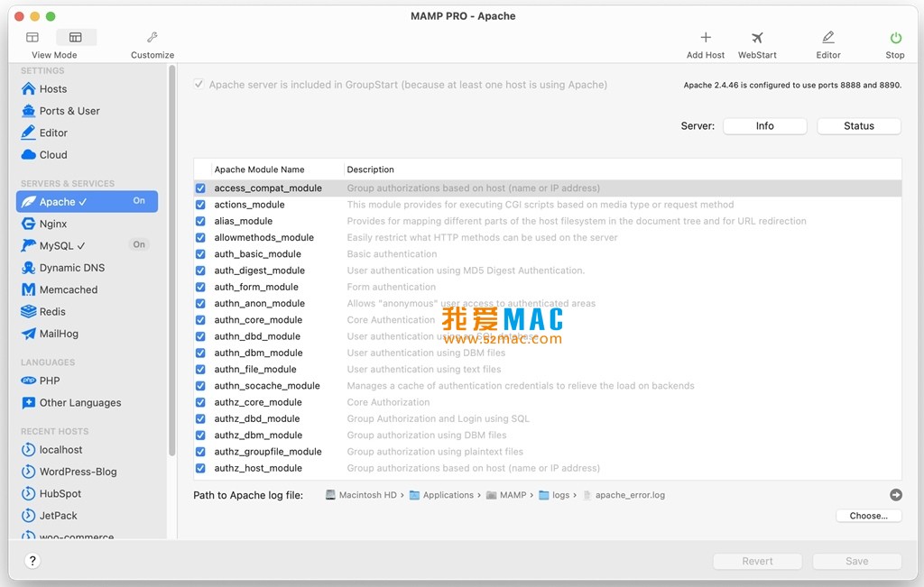Image resolution: width=924 pixels, height=587 pixels.
Task: Disable auth_digest_module checkbox
Action: coord(200,271)
